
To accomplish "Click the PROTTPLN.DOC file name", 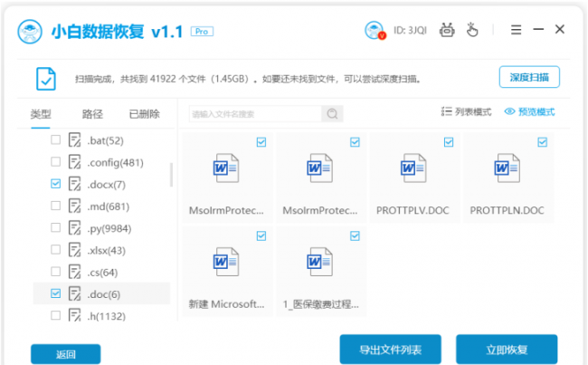I will point(507,210).
